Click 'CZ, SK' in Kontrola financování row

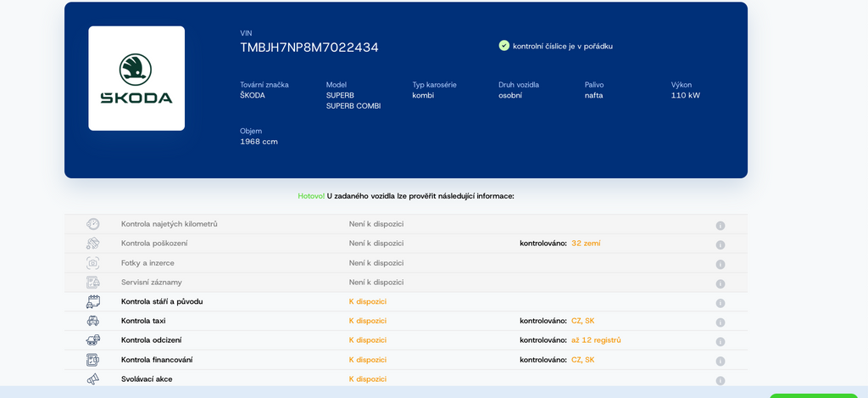click(583, 360)
